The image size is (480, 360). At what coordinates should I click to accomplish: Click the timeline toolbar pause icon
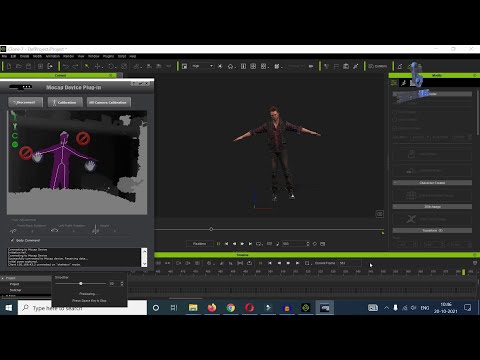pos(260,263)
